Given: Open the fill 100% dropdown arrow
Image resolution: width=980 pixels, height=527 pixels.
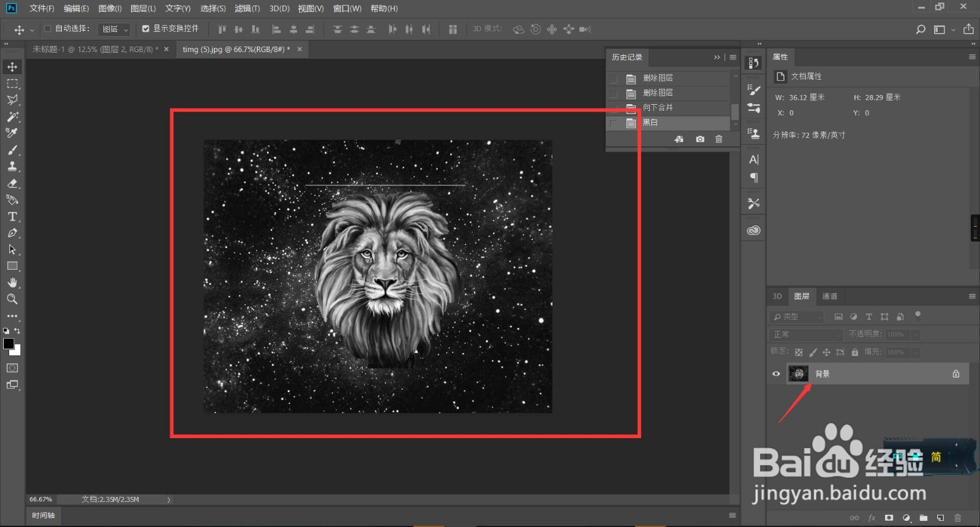Looking at the screenshot, I should coord(915,352).
